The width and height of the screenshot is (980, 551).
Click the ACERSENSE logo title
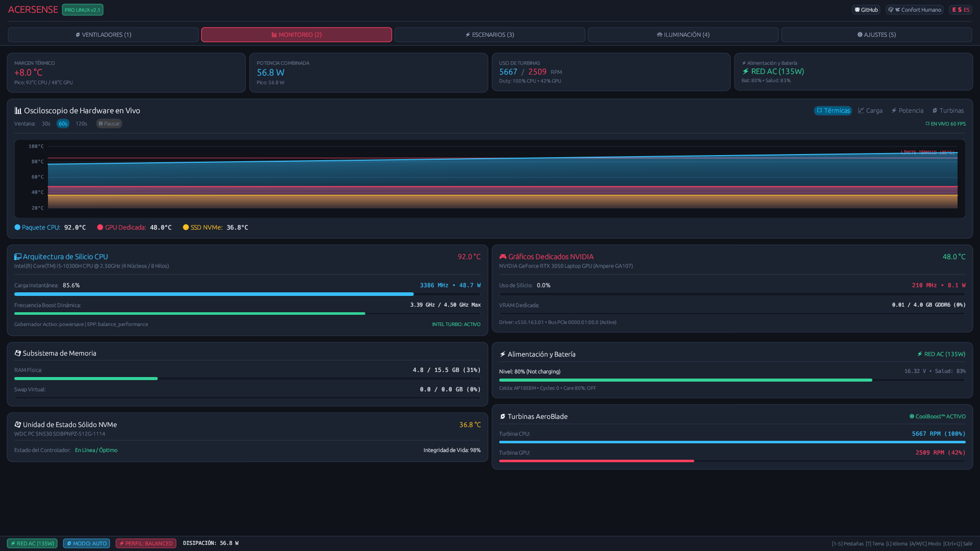(33, 10)
